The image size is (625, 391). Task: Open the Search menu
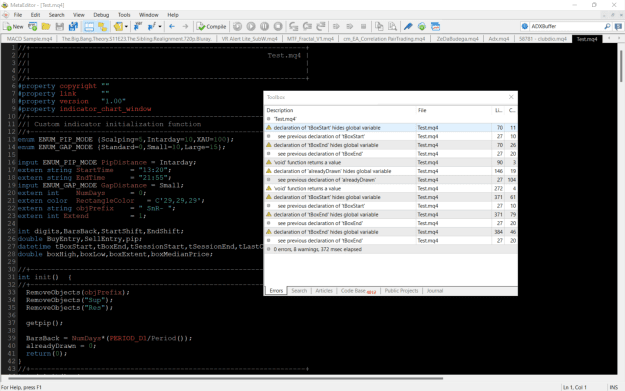pos(57,15)
